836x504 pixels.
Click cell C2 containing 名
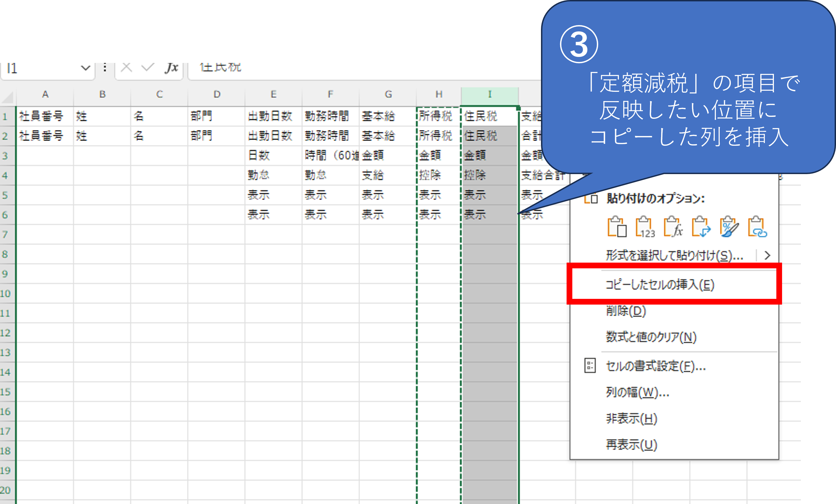click(x=159, y=136)
